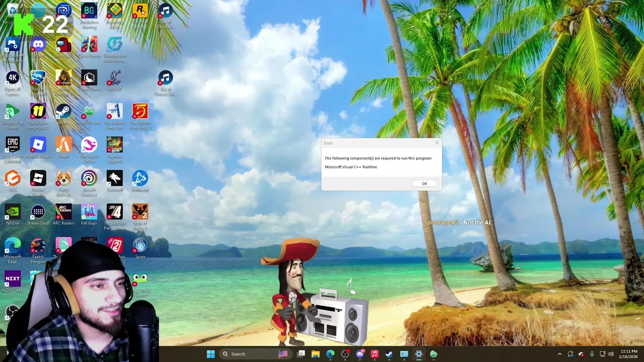Screen dimensions: 644x362
Task: Select the Among Us desktop icon
Action: click(x=63, y=47)
